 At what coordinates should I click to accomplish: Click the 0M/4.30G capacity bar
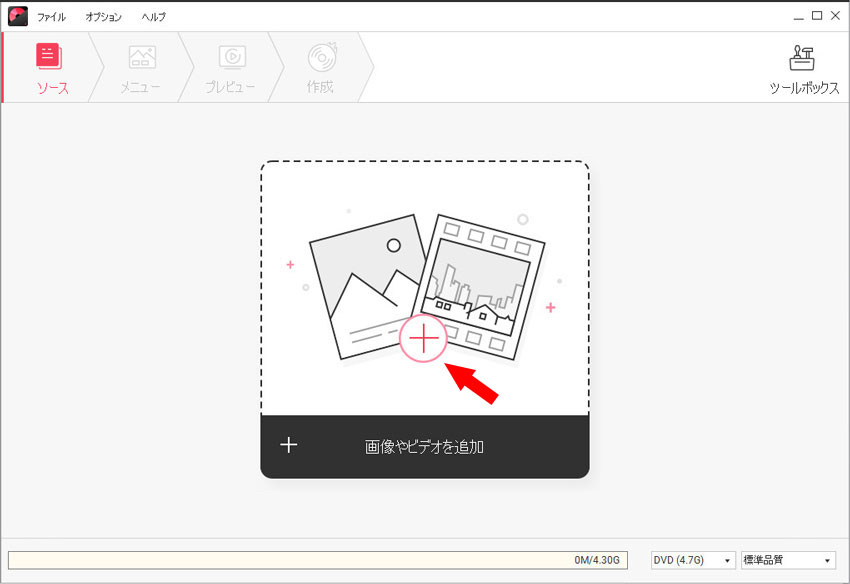tap(318, 560)
